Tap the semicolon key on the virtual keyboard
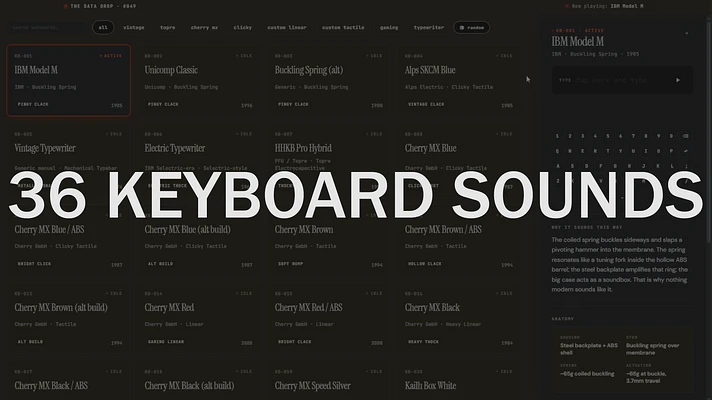 pos(686,166)
